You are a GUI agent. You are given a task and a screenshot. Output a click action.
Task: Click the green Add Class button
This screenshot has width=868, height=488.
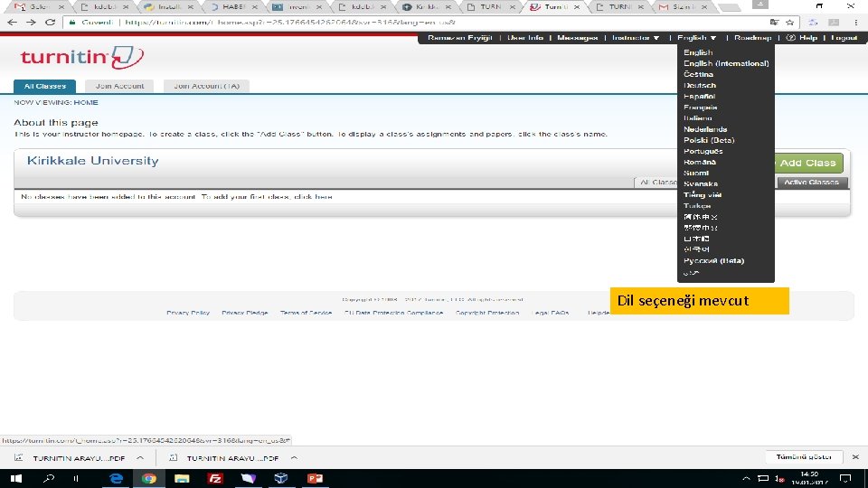click(808, 163)
